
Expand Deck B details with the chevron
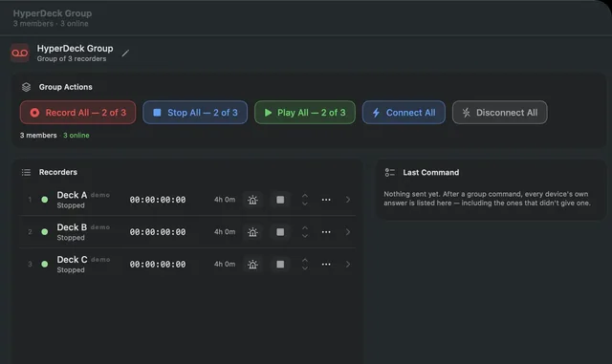tap(348, 232)
